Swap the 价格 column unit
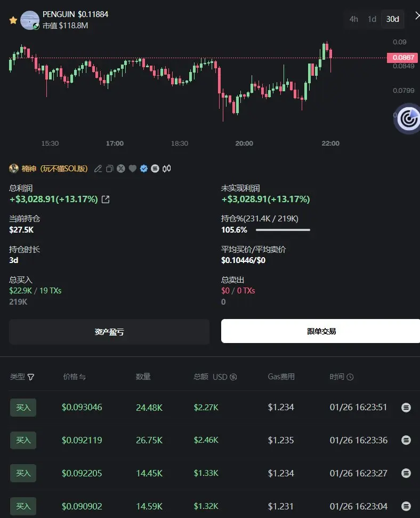The width and height of the screenshot is (420, 518). pos(83,377)
